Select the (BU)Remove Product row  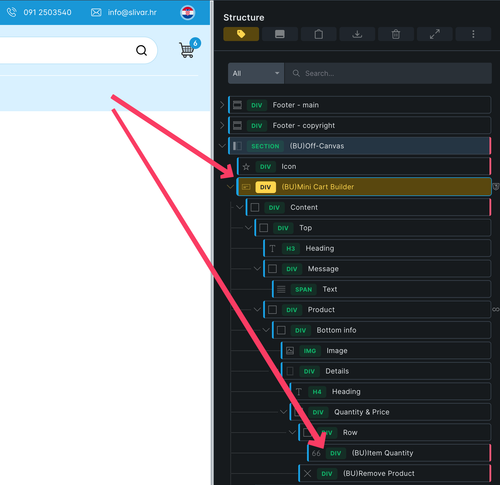[x=394, y=473]
